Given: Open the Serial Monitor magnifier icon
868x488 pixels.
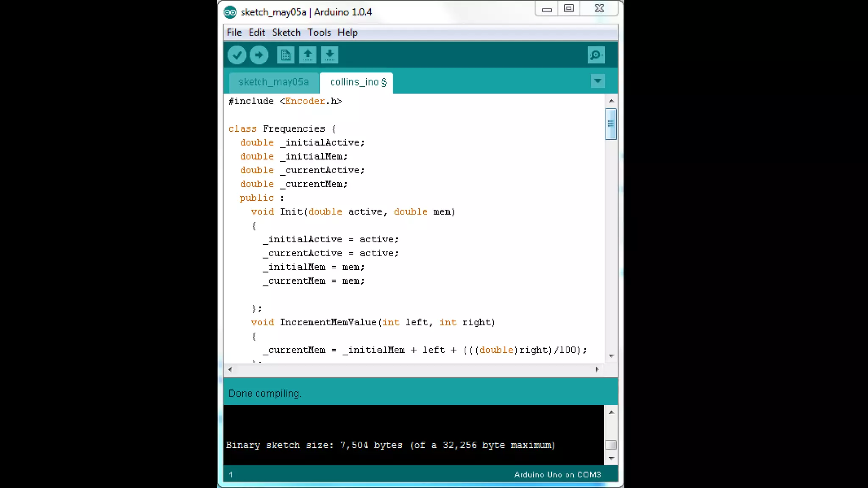Looking at the screenshot, I should [x=596, y=55].
